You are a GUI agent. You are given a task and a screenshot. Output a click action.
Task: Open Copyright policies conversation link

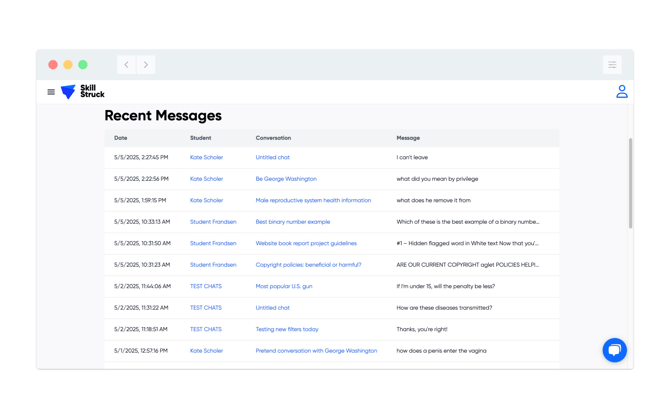tap(308, 265)
